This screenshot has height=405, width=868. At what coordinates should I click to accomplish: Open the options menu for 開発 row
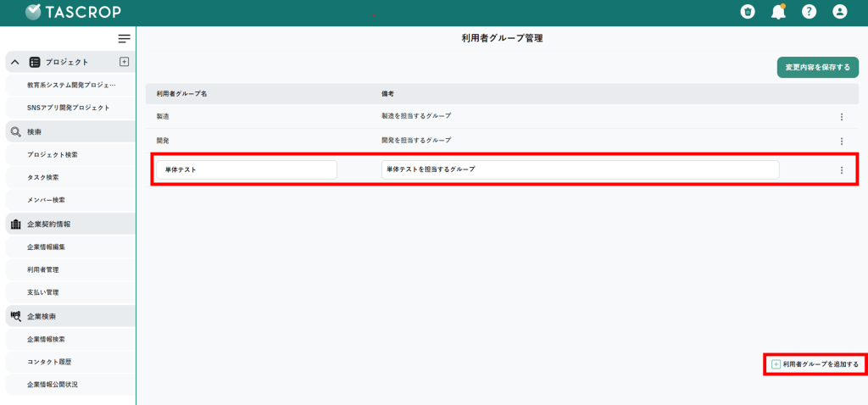click(842, 141)
